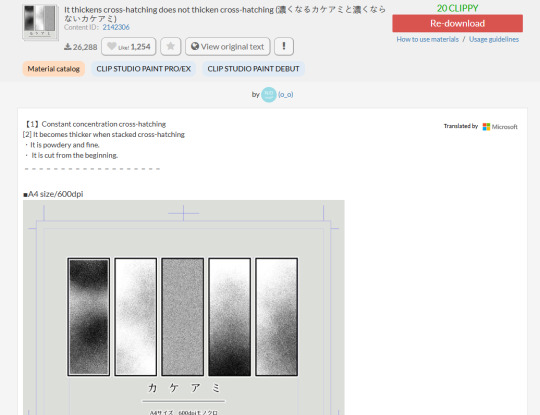Click the A4 size preview image
The width and height of the screenshot is (540, 415).
[184, 308]
